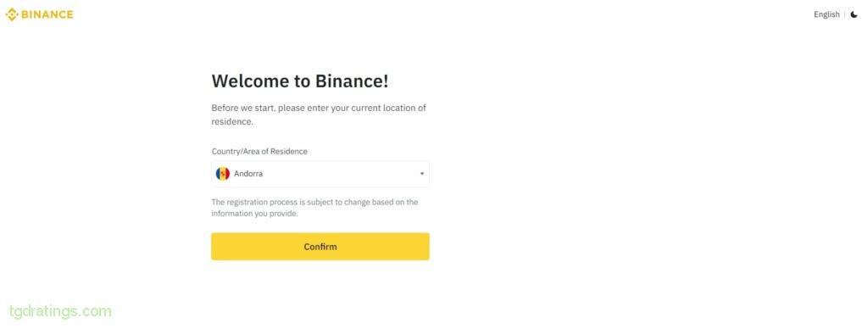Click the 'Before we start' instruction text
The width and height of the screenshot is (868, 329).
pos(319,114)
